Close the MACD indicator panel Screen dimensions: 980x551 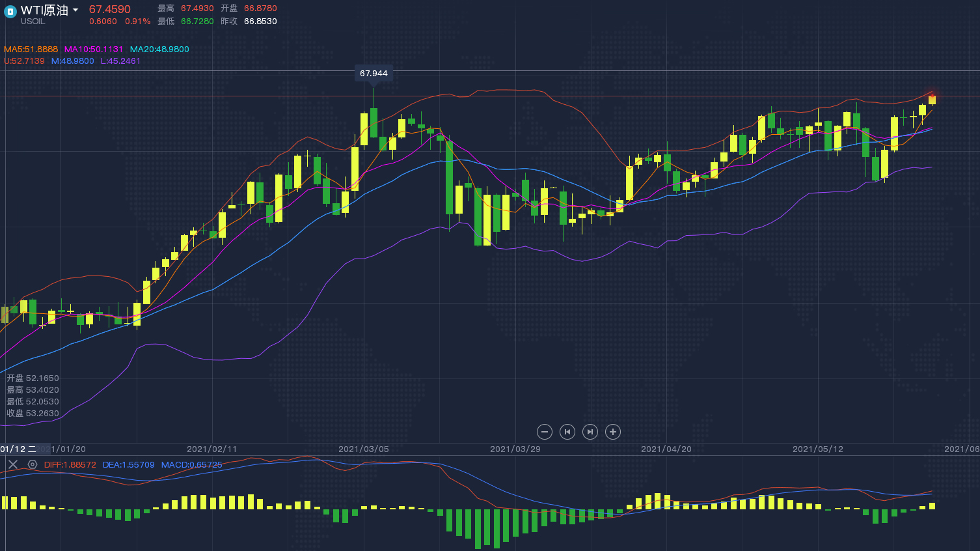13,464
